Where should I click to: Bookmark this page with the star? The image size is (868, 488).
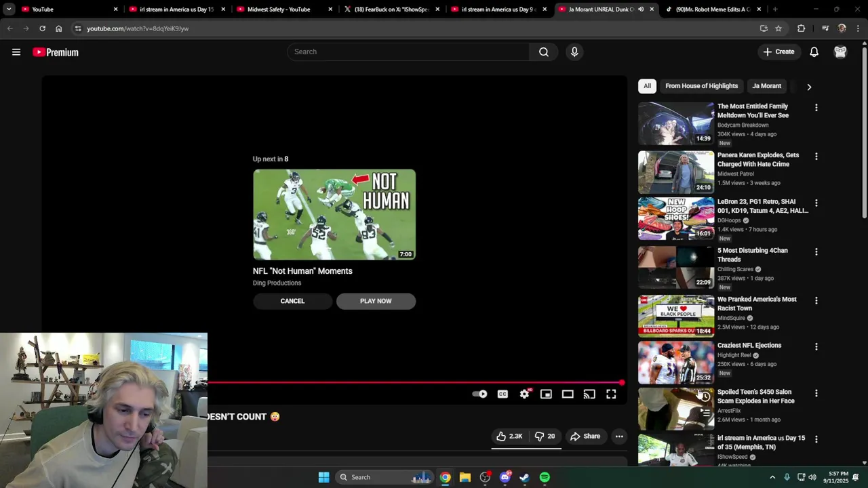(778, 28)
